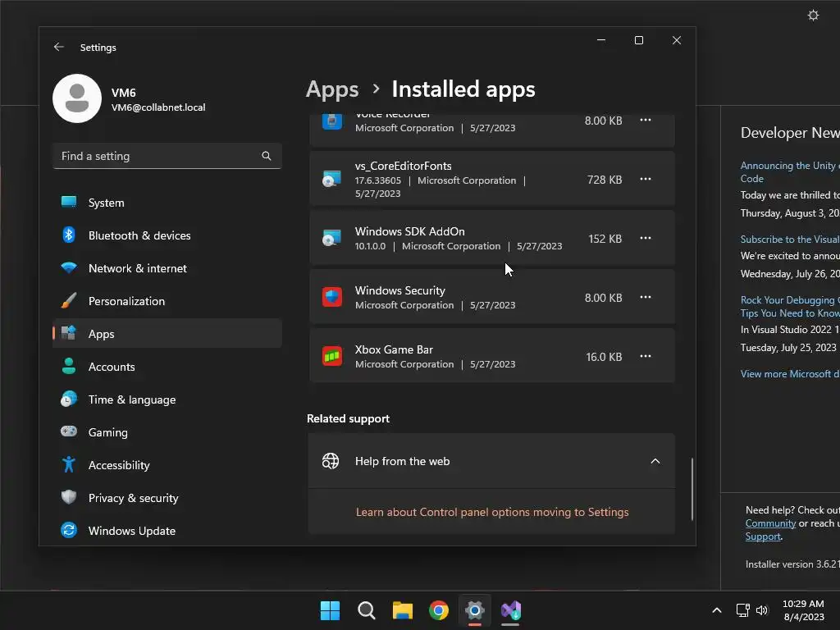The height and width of the screenshot is (630, 840).
Task: Click the Privacy shield icon
Action: [69, 497]
